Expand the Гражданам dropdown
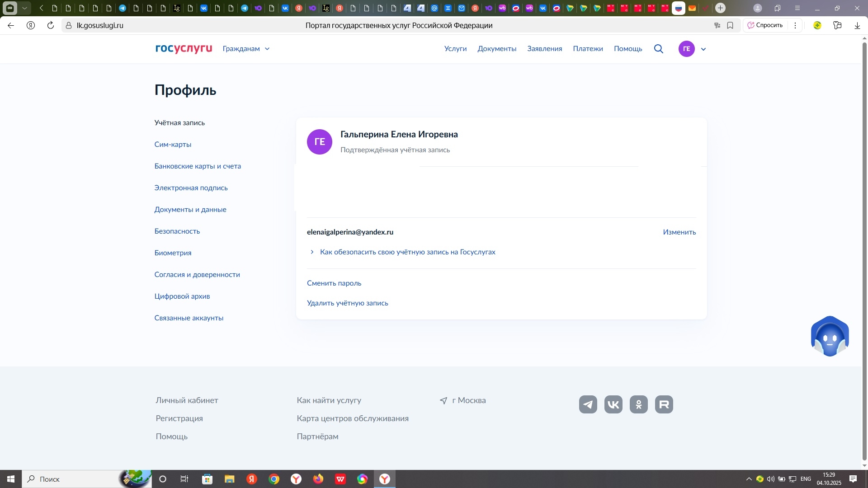The image size is (868, 488). [x=246, y=49]
